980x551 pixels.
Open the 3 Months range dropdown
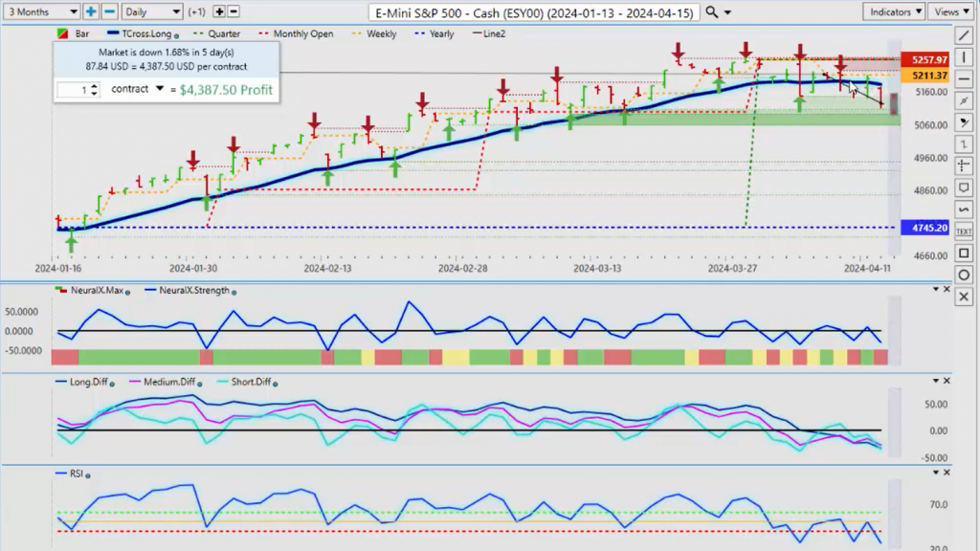(41, 11)
